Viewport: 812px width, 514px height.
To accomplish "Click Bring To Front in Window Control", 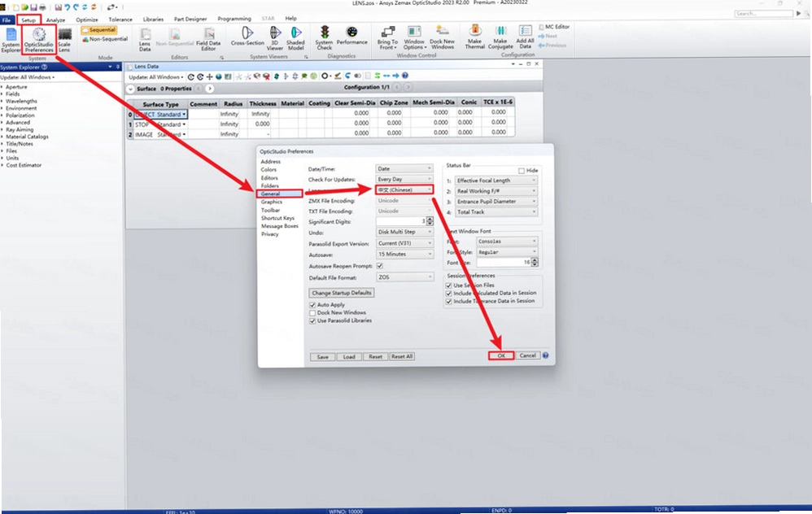I will pyautogui.click(x=387, y=38).
